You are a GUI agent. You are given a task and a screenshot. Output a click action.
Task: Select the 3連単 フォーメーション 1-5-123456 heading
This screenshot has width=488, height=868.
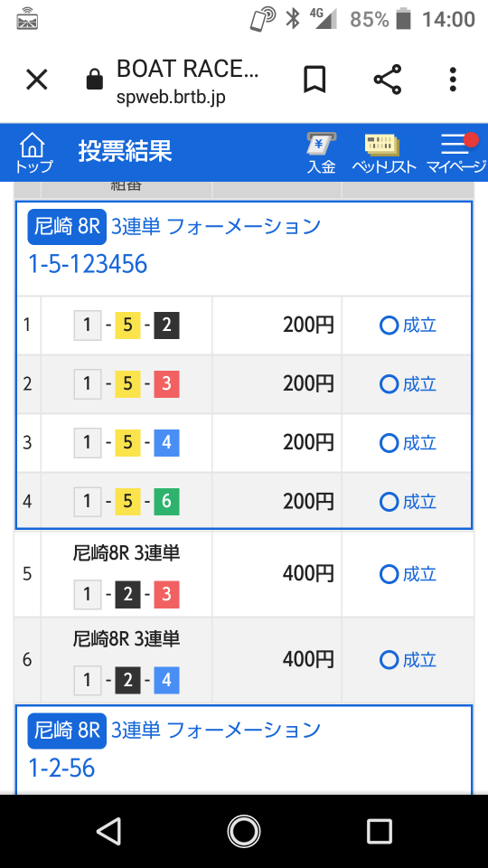pos(174,243)
